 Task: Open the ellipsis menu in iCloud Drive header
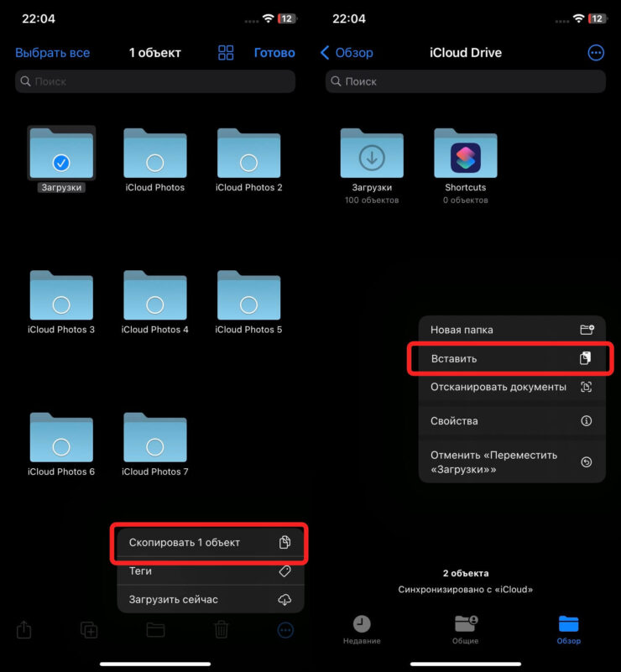tap(596, 53)
